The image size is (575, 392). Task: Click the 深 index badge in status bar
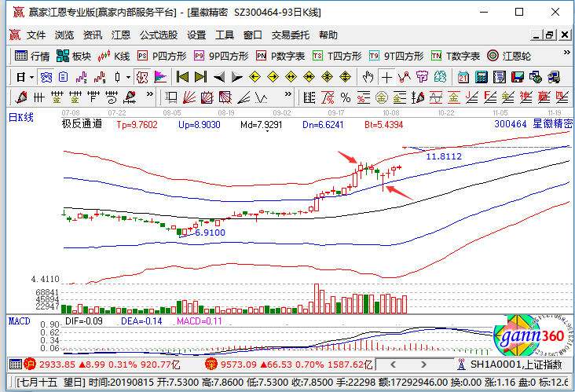(x=211, y=365)
